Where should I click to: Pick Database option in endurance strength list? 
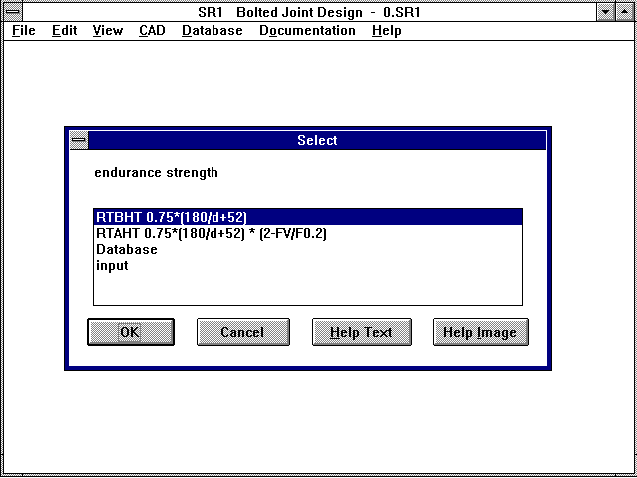click(x=127, y=249)
